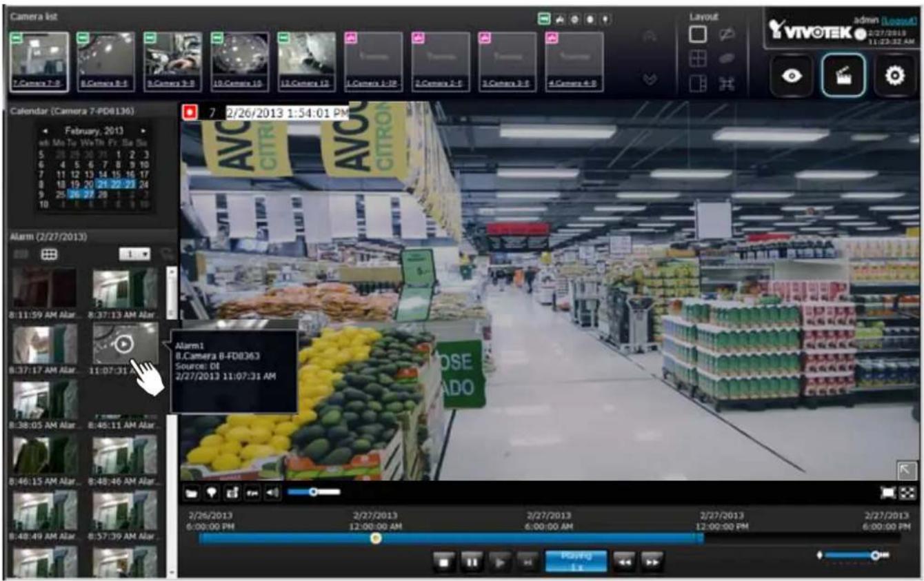Select 10.Camera 10 fisheye thumbnail
Image resolution: width=924 pixels, height=581 pixels.
pyautogui.click(x=240, y=62)
